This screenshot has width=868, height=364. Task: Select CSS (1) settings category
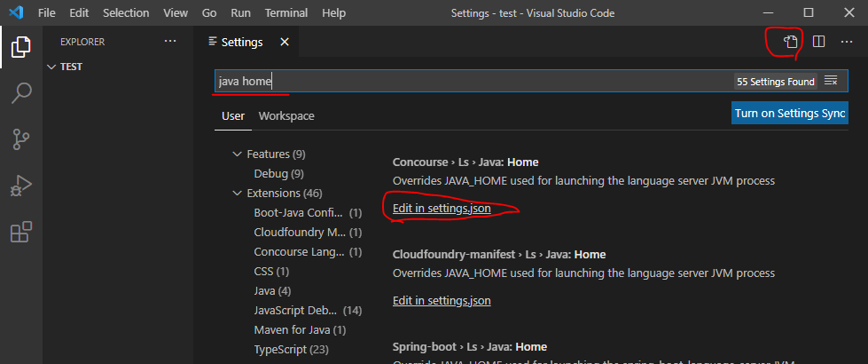[271, 272]
